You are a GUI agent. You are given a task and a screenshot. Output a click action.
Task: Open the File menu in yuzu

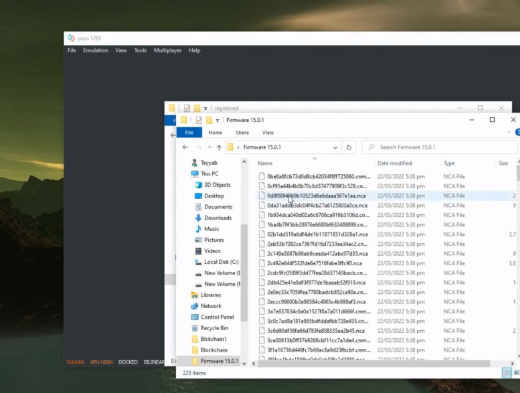(72, 50)
